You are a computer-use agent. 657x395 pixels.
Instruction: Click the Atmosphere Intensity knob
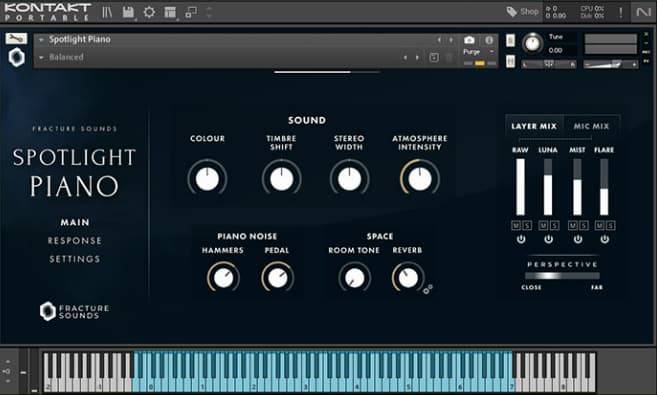tap(420, 178)
